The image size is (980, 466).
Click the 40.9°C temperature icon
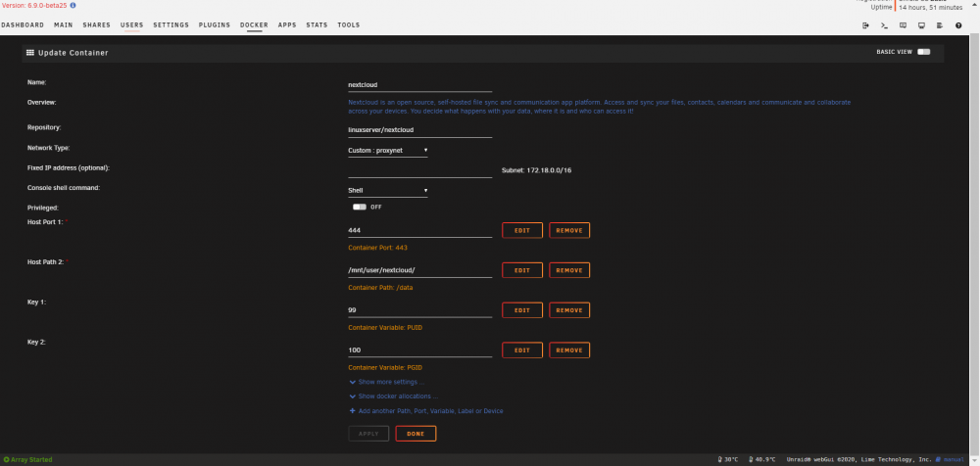pos(751,460)
